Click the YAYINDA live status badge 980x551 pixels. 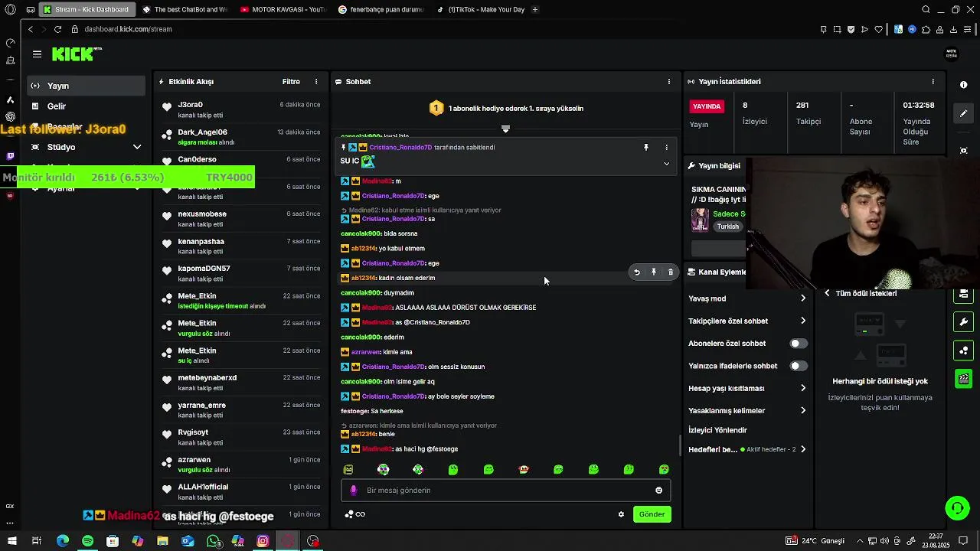click(707, 106)
